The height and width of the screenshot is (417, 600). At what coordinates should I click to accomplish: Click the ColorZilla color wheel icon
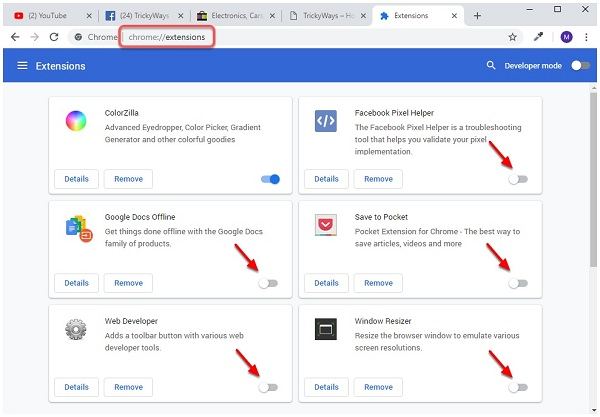pos(76,121)
